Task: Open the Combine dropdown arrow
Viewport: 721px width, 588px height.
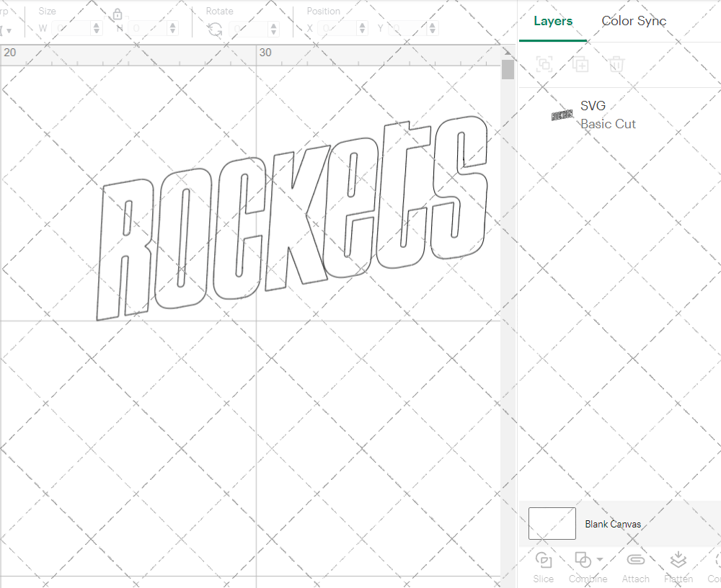Action: click(x=600, y=559)
